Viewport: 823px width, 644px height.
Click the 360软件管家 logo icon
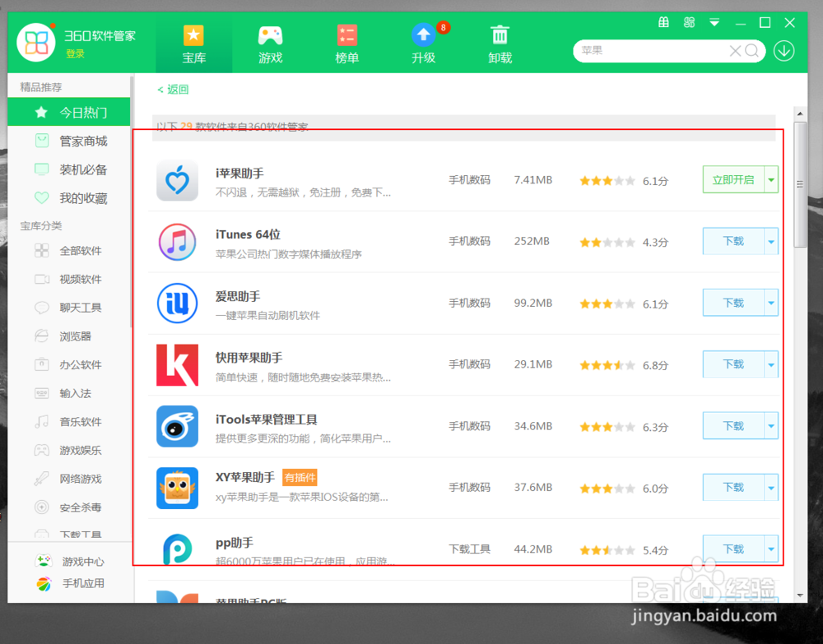pos(35,43)
